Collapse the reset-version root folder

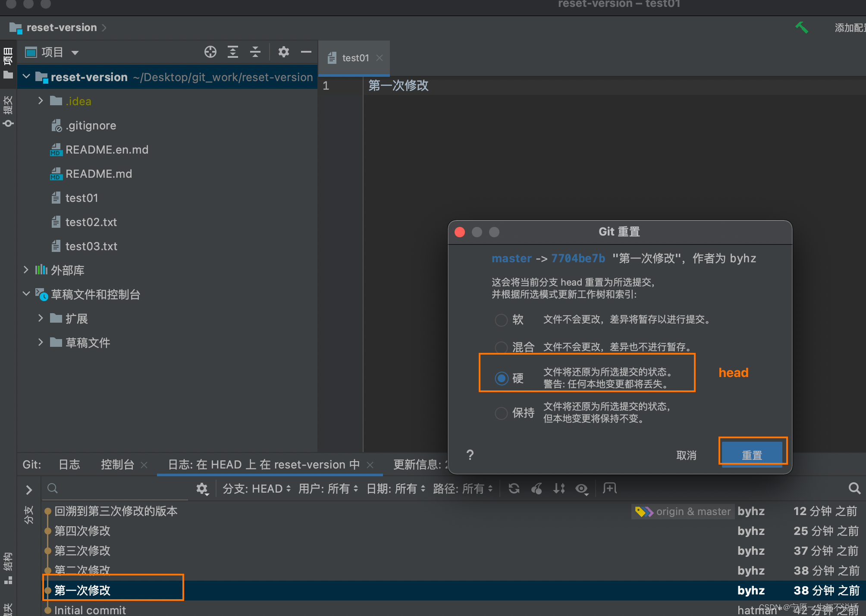(x=26, y=77)
